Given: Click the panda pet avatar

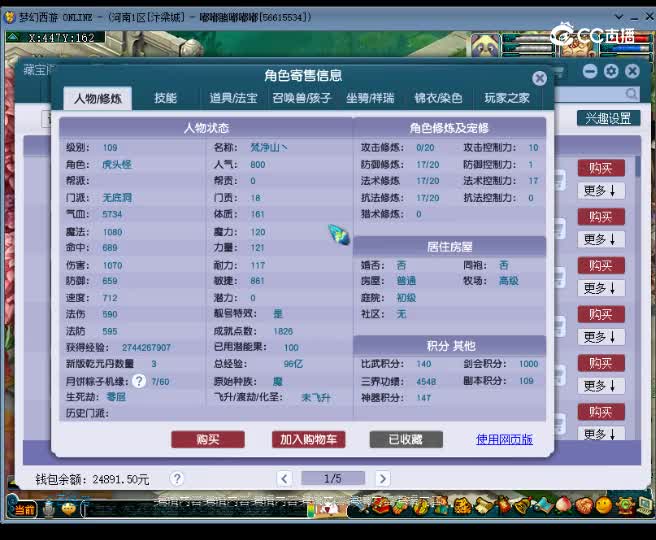Looking at the screenshot, I should point(485,45).
